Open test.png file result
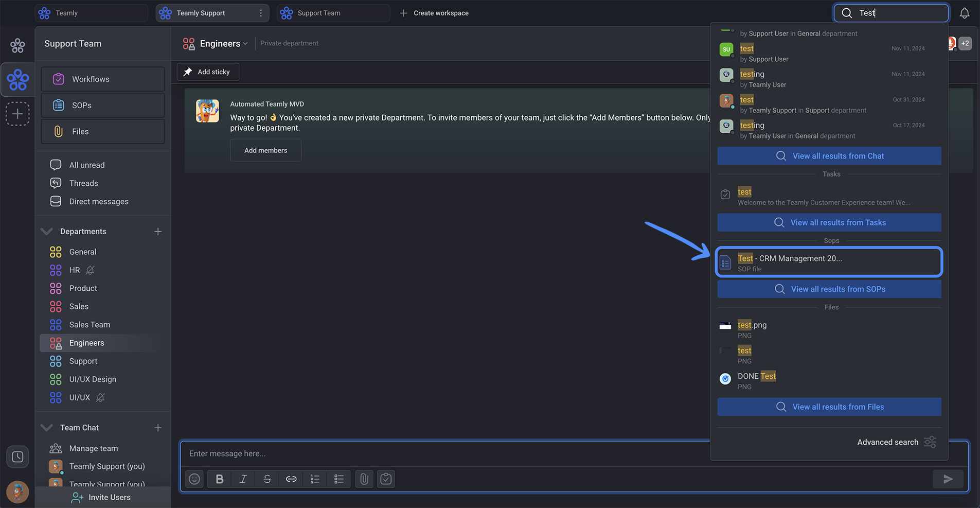Screen dimensions: 980x508 (x=829, y=330)
